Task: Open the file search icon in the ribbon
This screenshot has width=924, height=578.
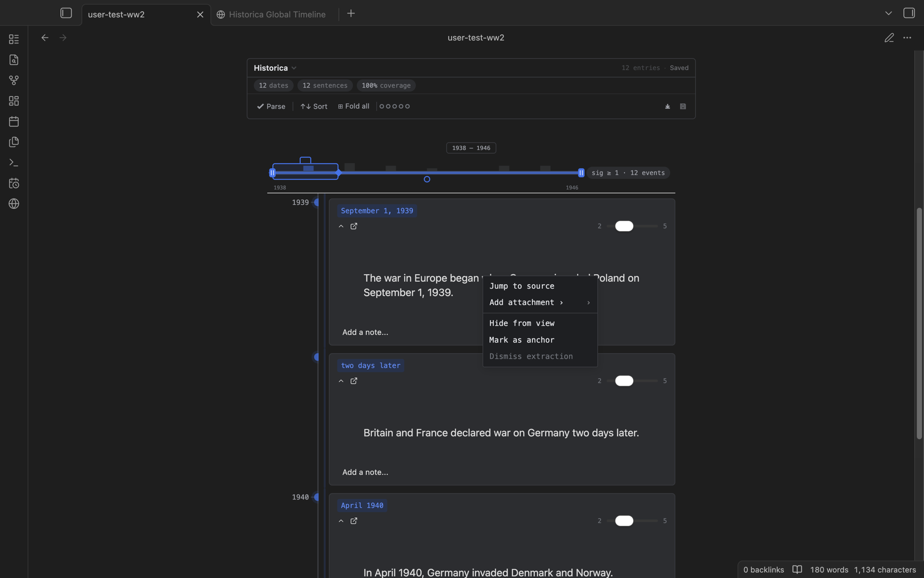Action: coord(14,60)
